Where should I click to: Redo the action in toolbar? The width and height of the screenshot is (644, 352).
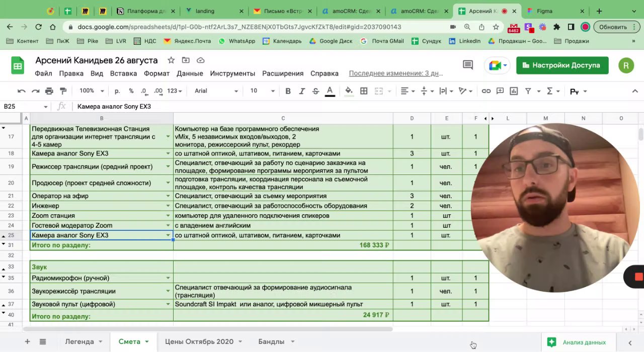[x=35, y=91]
